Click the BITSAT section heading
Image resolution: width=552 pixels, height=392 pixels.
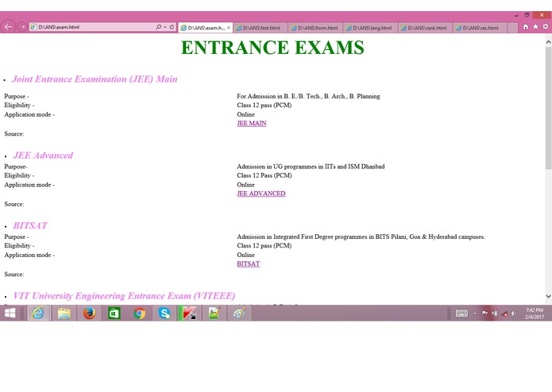click(30, 225)
